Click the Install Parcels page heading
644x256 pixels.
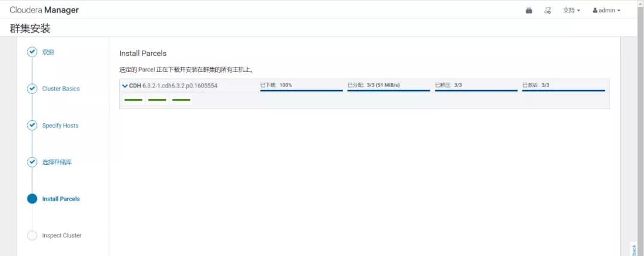pyautogui.click(x=143, y=54)
